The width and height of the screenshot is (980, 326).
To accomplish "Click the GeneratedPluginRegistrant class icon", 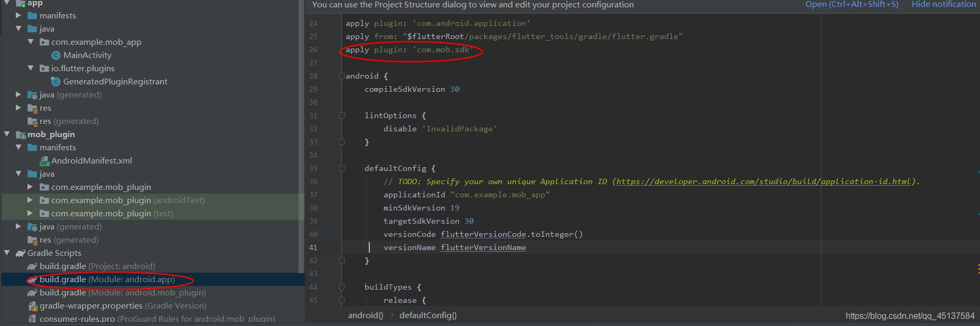I will 55,81.
